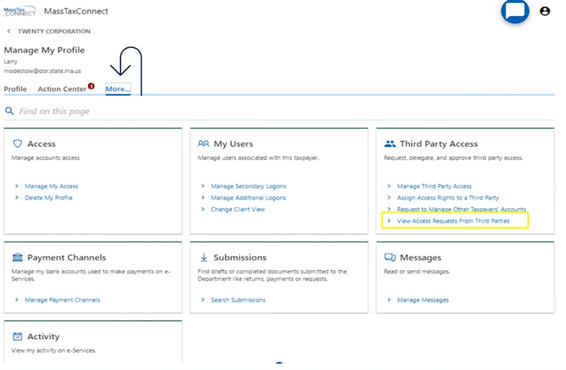This screenshot has height=370, width=566.
Task: Click the Manage My Profile title
Action: (44, 50)
